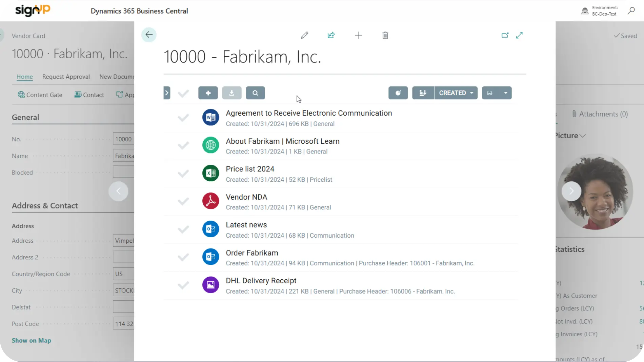Open the Attachments (0) tab
644x362 pixels.
pos(600,114)
